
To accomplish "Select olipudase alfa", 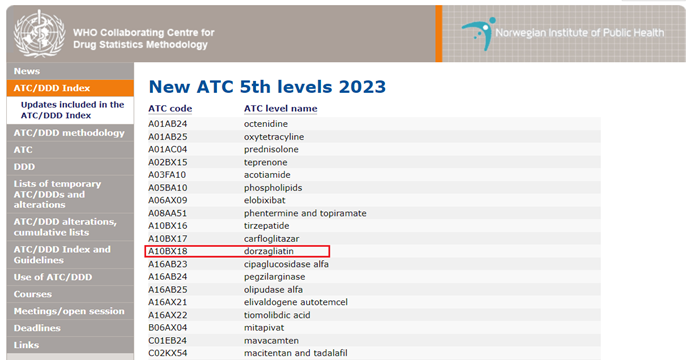I will 273,290.
